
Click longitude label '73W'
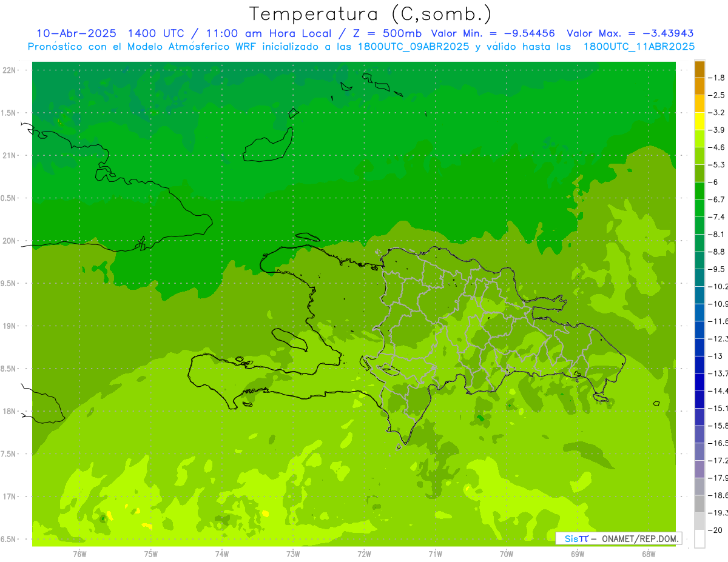[293, 554]
